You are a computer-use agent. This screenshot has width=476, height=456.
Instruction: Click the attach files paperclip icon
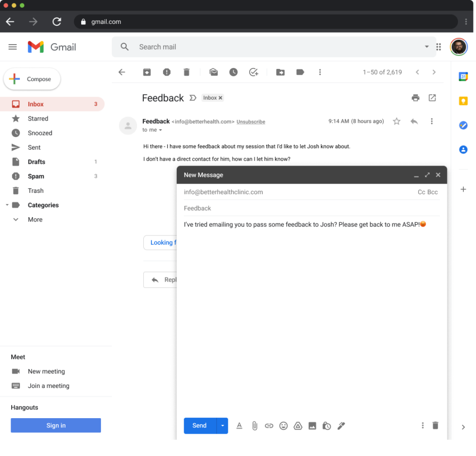[254, 426]
